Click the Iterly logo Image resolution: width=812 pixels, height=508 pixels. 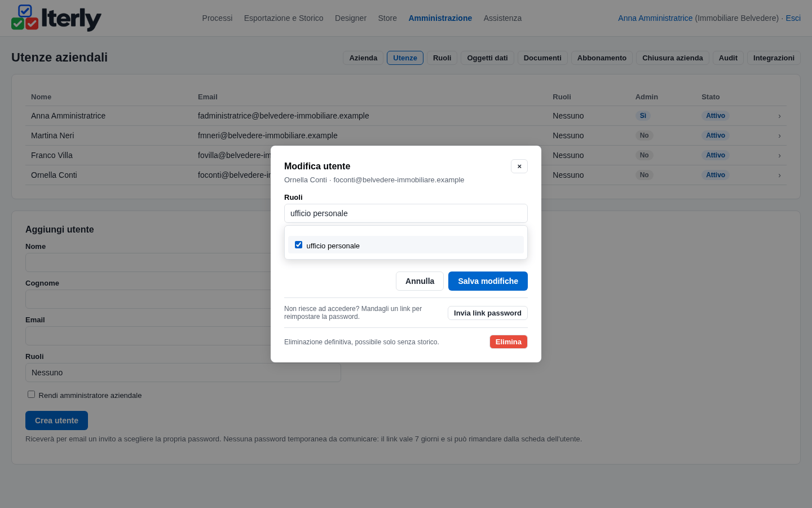click(56, 18)
